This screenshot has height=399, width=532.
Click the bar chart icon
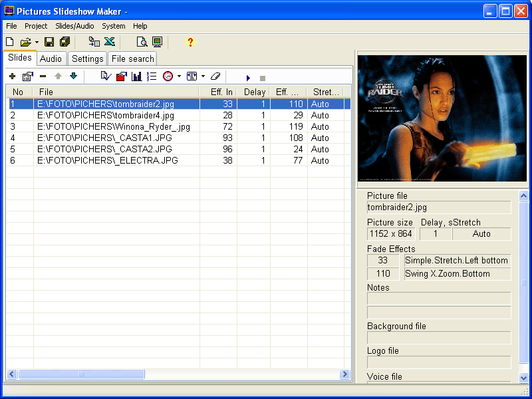click(x=137, y=76)
